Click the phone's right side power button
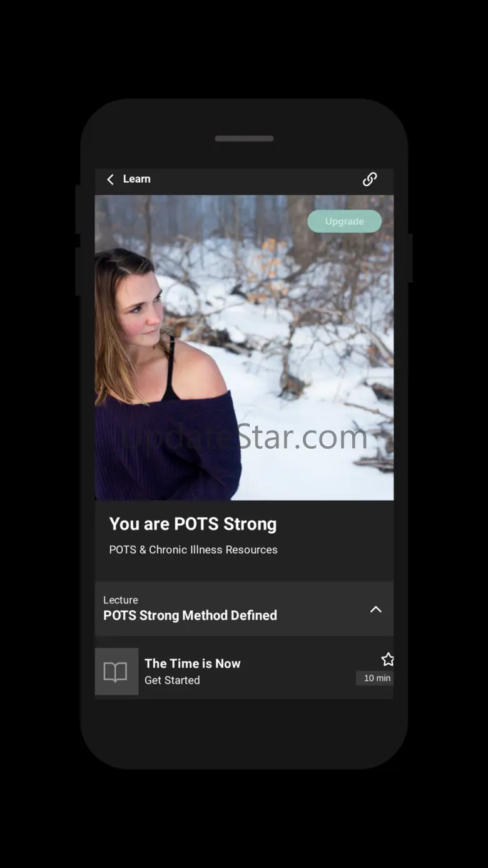The image size is (488, 868). pos(410,258)
